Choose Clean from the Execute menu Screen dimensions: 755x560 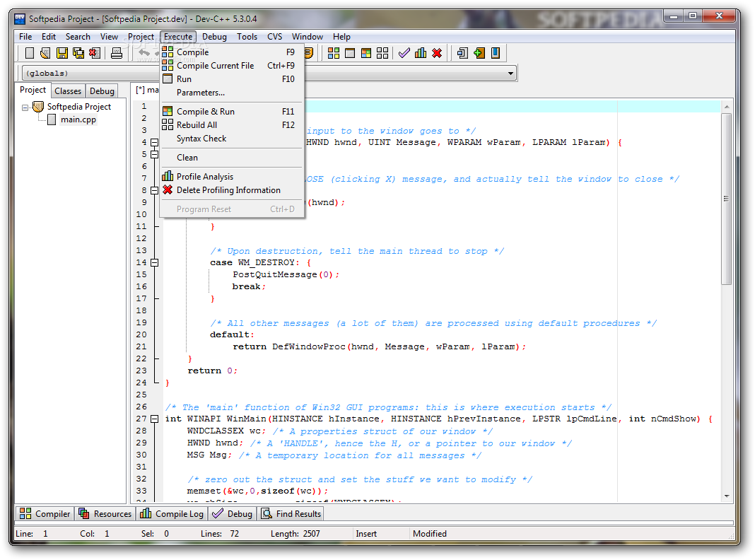tap(232, 158)
